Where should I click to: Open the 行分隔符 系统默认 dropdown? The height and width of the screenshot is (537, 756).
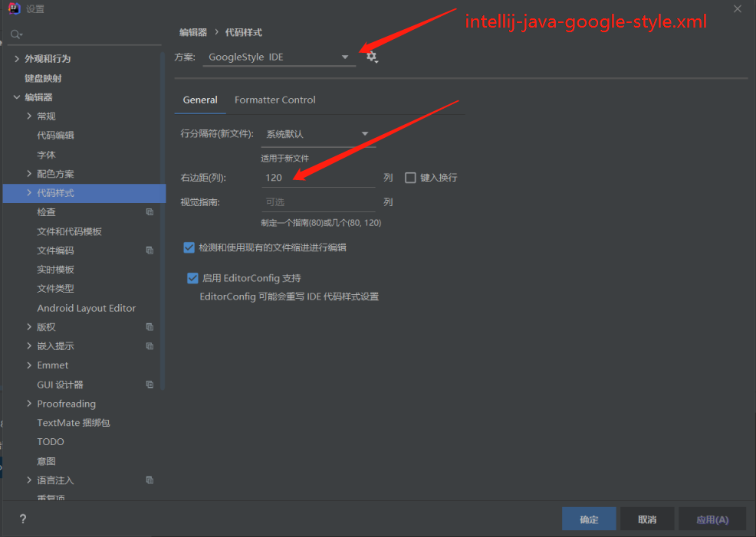(317, 134)
